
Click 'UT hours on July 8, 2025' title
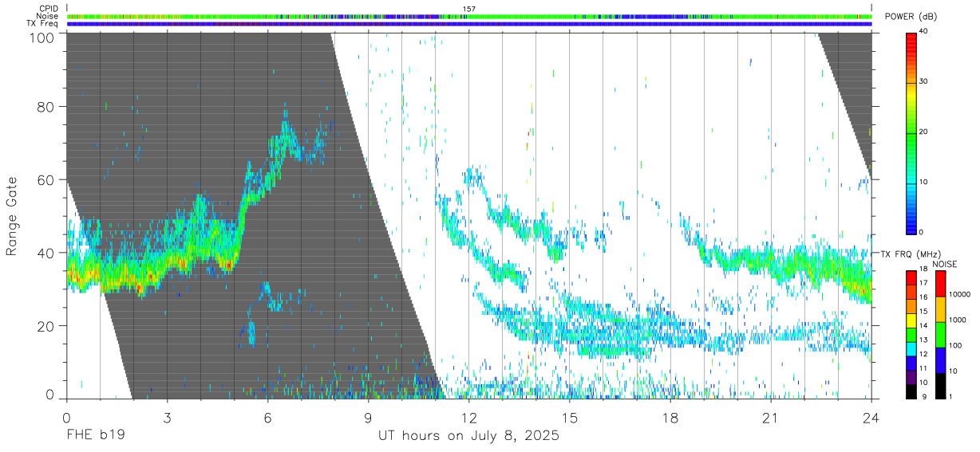tap(468, 436)
